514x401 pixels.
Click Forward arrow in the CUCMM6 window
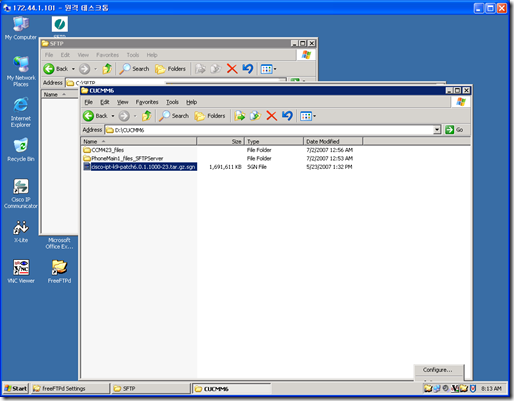point(124,116)
